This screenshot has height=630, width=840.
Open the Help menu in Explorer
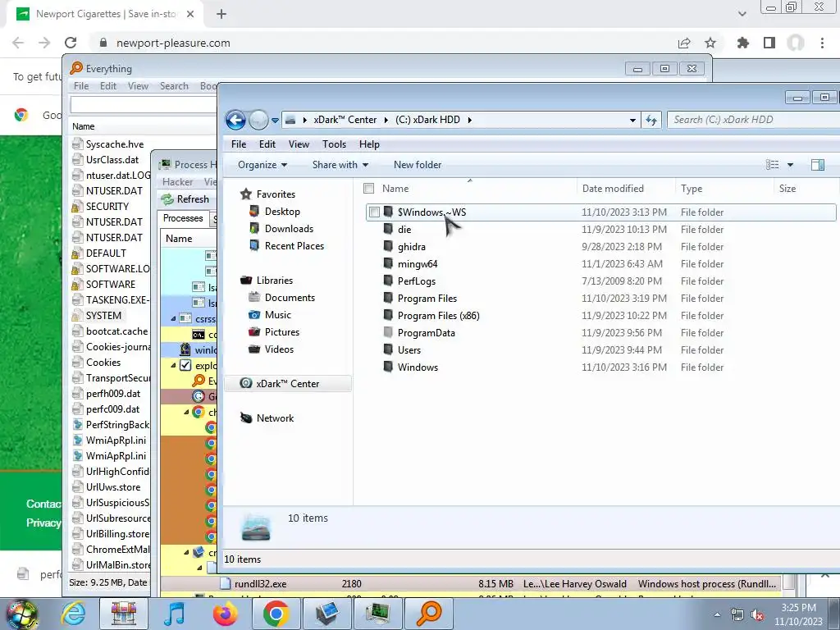coord(369,144)
